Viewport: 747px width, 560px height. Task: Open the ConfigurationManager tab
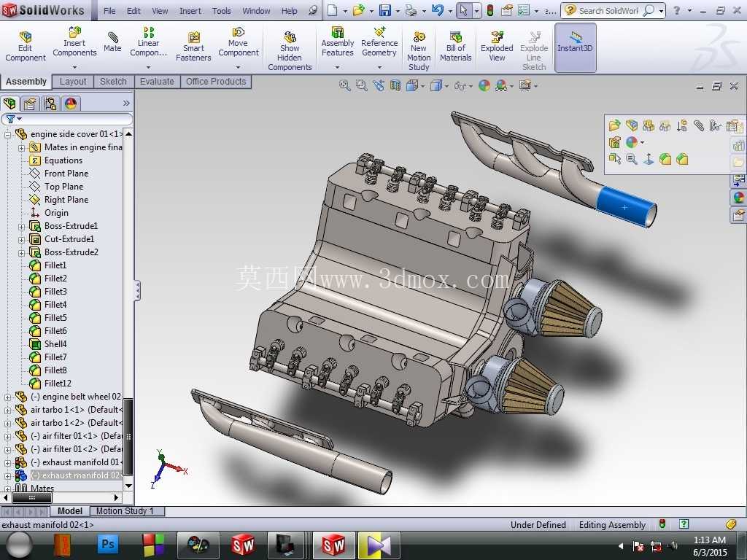coord(50,104)
